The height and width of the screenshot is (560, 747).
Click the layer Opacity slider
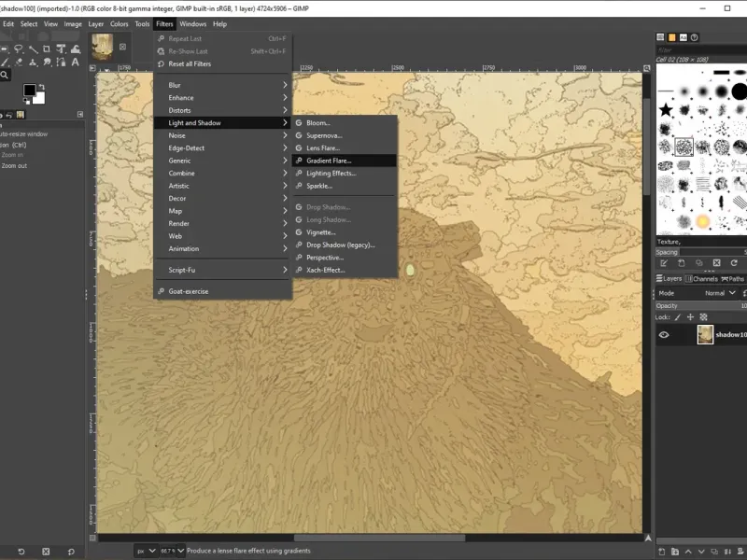point(700,305)
